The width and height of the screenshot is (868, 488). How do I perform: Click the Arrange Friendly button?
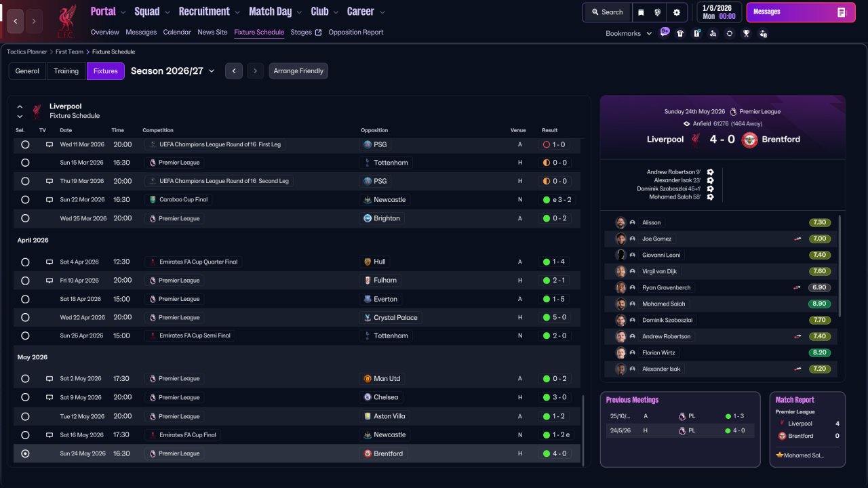pos(298,71)
